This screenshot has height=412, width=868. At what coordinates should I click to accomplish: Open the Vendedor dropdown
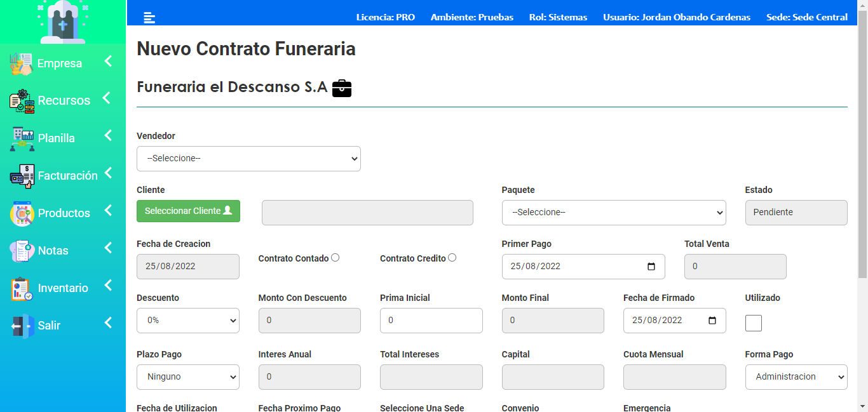[x=248, y=159]
